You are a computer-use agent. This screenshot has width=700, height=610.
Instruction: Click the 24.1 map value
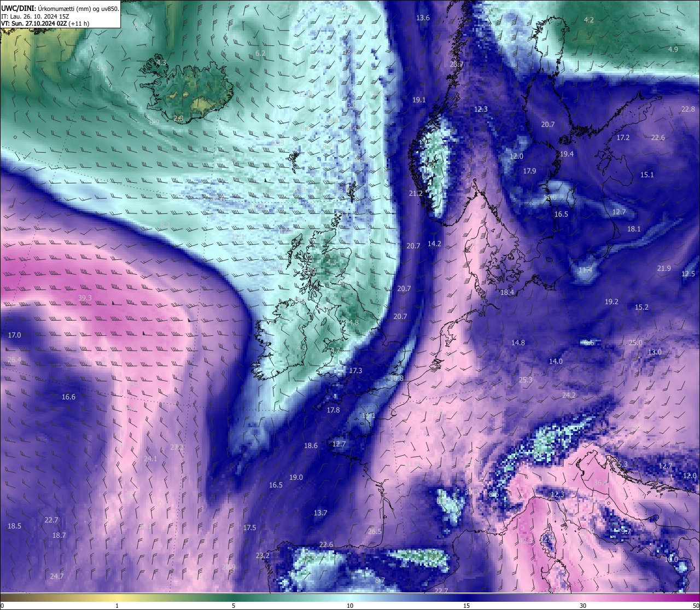150,459
